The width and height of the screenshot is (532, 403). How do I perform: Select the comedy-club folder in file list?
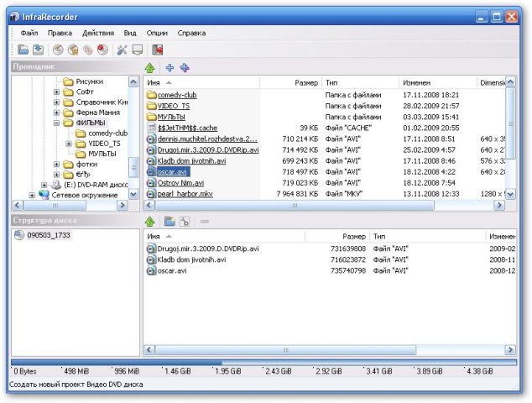177,95
